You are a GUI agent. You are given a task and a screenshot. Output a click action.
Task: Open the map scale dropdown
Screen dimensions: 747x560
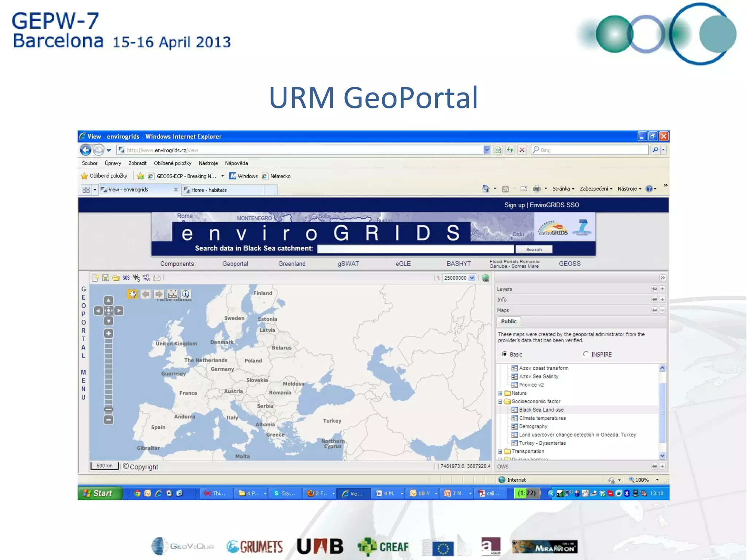pos(472,278)
